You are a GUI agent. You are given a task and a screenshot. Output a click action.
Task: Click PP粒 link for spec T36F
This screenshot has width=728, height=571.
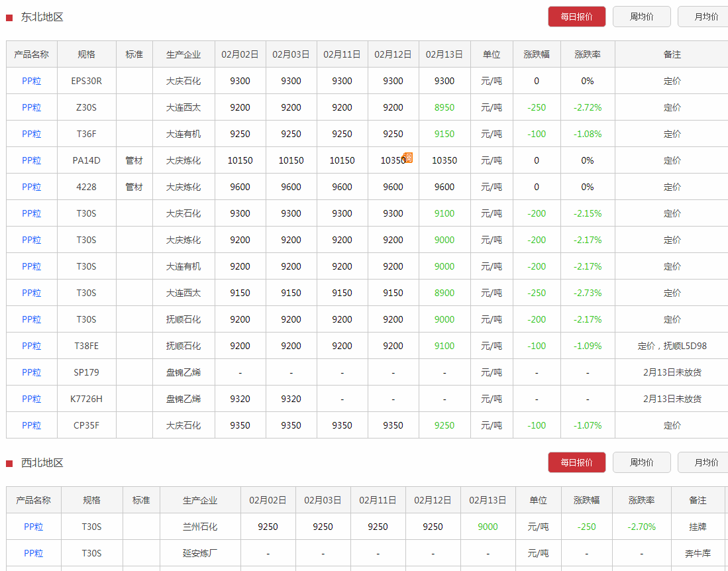[32, 134]
